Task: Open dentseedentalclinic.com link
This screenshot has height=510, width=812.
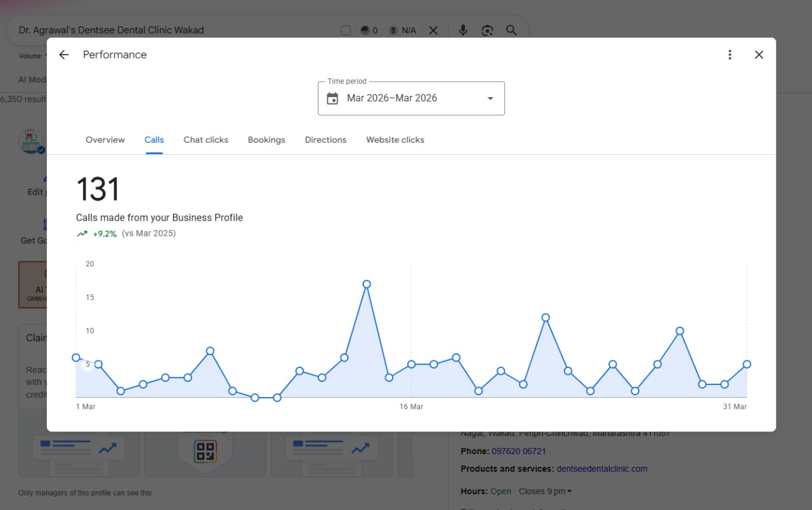Action: coord(602,469)
